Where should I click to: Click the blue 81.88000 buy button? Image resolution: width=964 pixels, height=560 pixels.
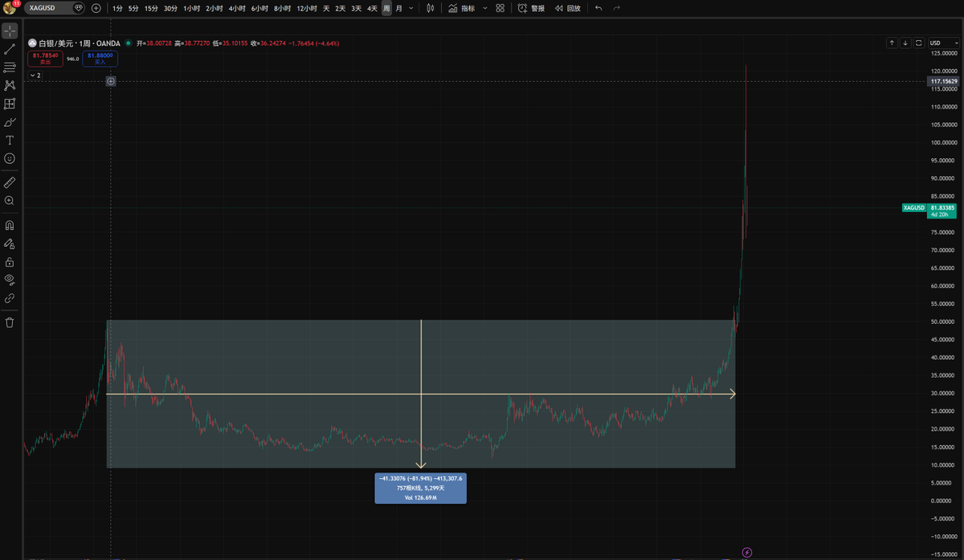pyautogui.click(x=100, y=58)
